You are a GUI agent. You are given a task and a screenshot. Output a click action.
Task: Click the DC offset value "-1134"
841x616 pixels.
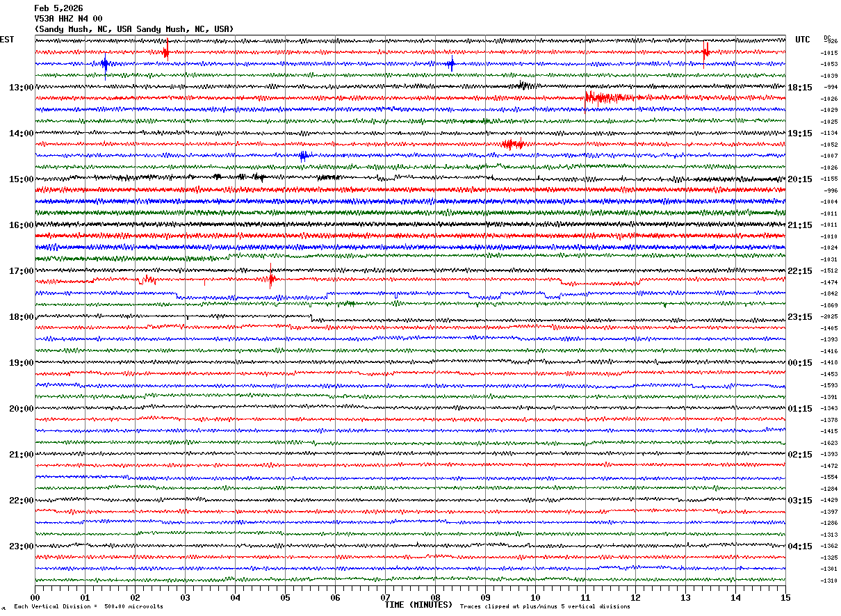point(829,133)
